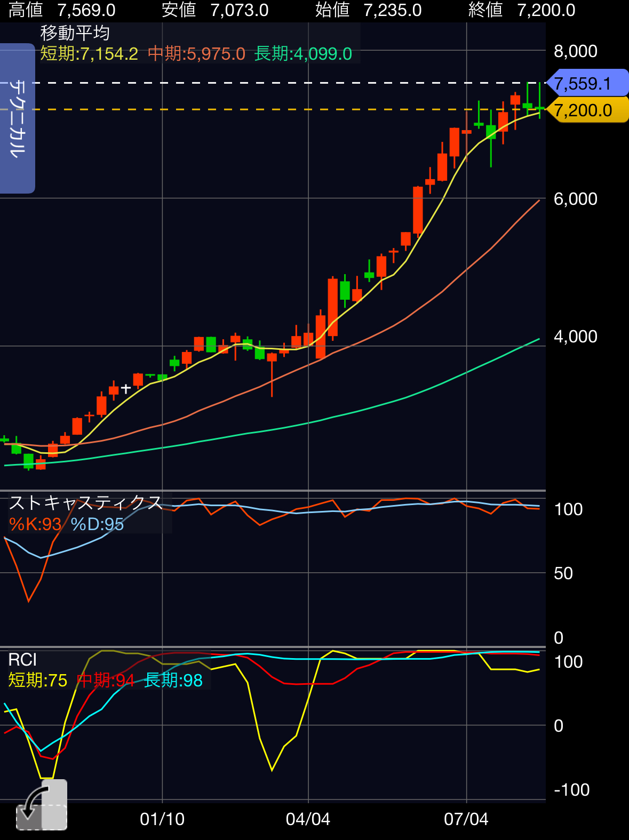
Task: Tap moving average 長期:4,099.0 legend
Action: [x=303, y=54]
